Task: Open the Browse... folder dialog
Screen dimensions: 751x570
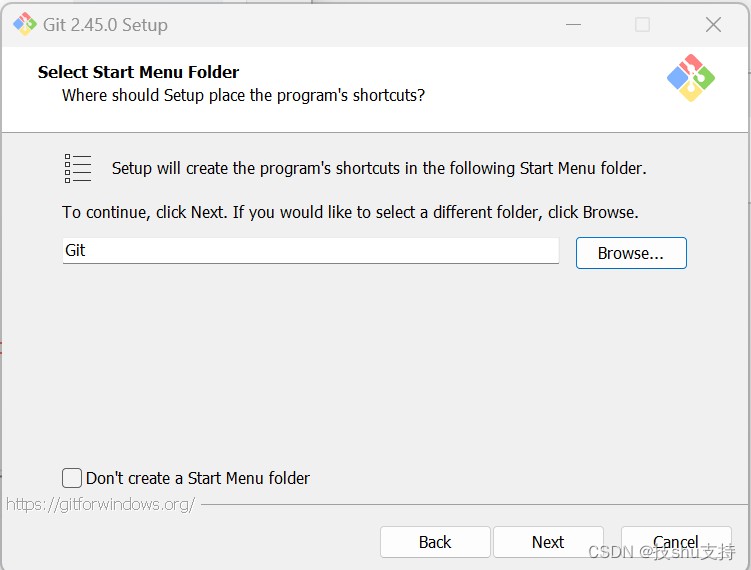Action: click(x=631, y=253)
